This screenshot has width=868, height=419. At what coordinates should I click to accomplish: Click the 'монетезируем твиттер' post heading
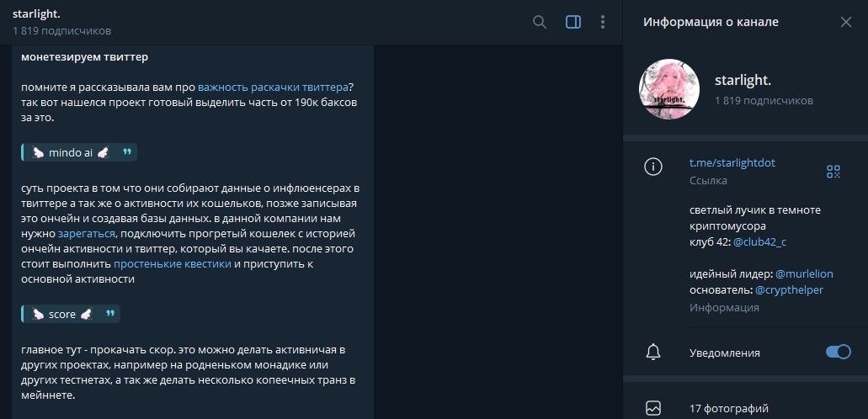[85, 57]
